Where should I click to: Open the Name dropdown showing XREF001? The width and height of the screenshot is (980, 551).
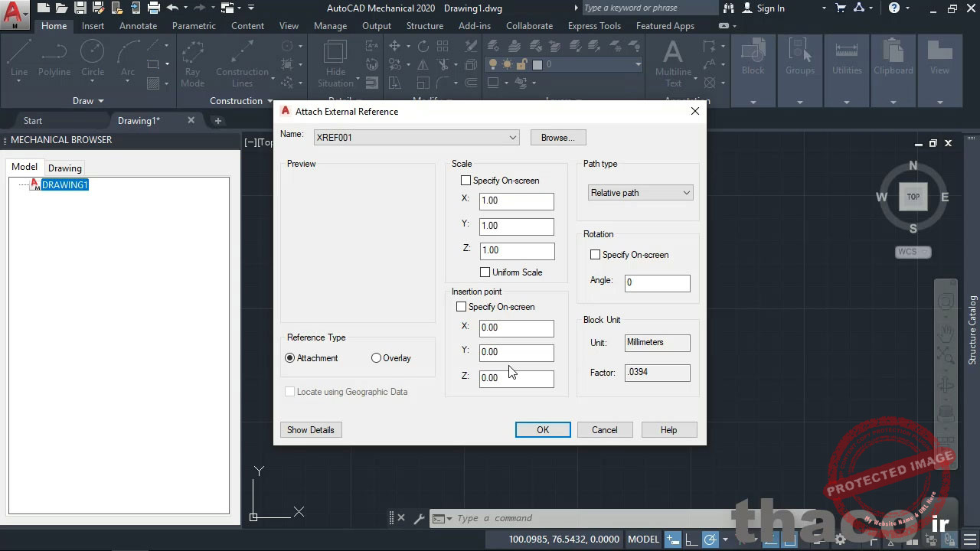click(x=512, y=137)
